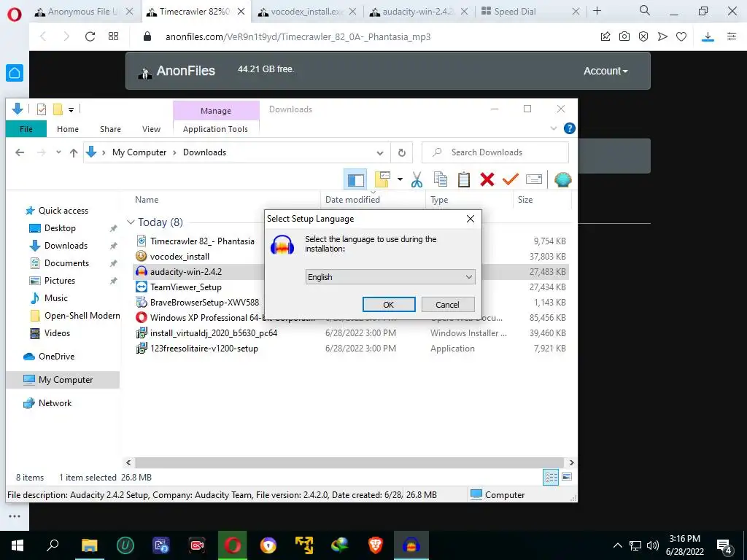Open Opera easy setup menu icon
The width and height of the screenshot is (747, 560).
click(x=732, y=36)
